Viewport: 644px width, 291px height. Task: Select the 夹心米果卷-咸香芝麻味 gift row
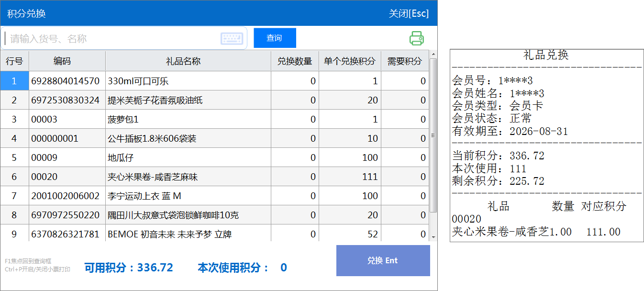pyautogui.click(x=188, y=177)
